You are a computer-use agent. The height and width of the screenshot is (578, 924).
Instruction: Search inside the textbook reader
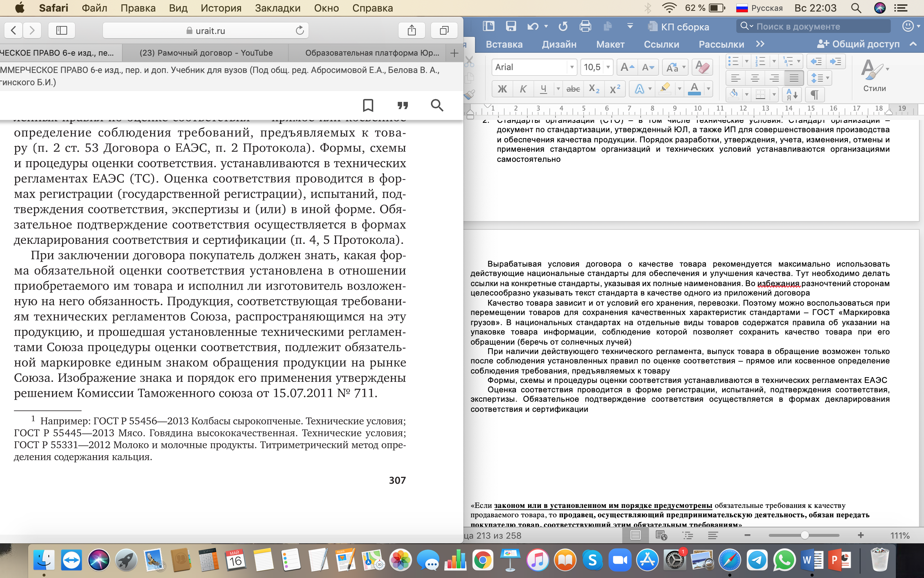[x=437, y=105]
